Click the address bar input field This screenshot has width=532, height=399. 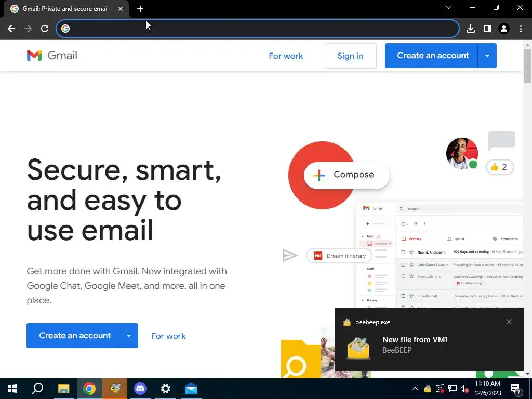pos(258,29)
